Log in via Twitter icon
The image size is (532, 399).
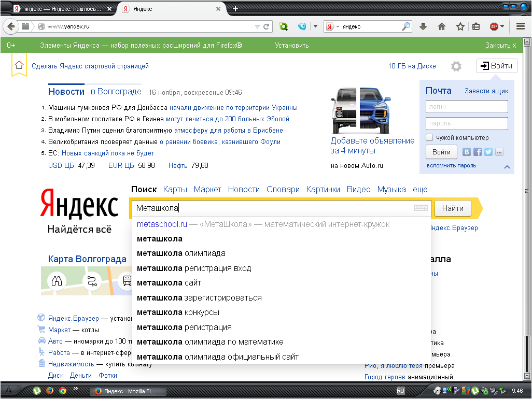[488, 152]
